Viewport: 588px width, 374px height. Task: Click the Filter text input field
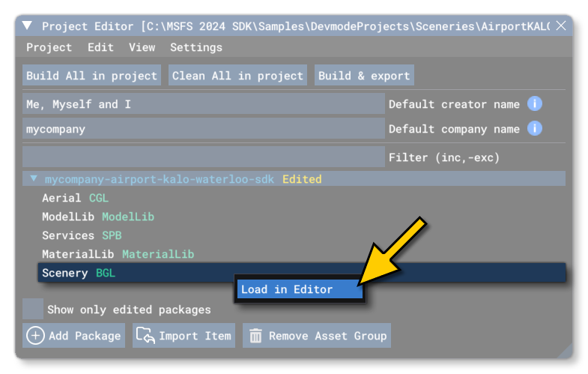(203, 157)
